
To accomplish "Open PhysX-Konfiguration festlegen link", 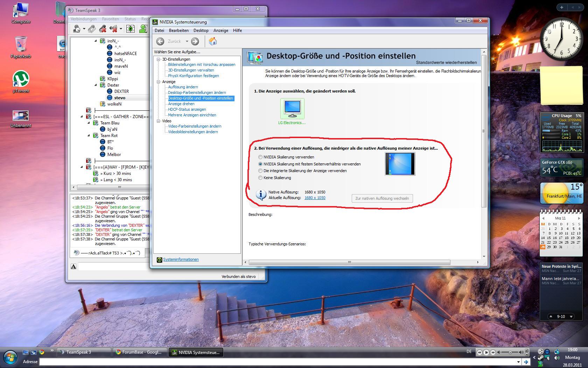I will tap(193, 76).
